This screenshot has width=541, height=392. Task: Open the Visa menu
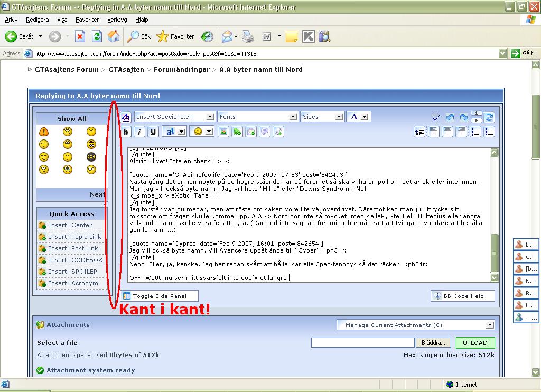point(62,20)
